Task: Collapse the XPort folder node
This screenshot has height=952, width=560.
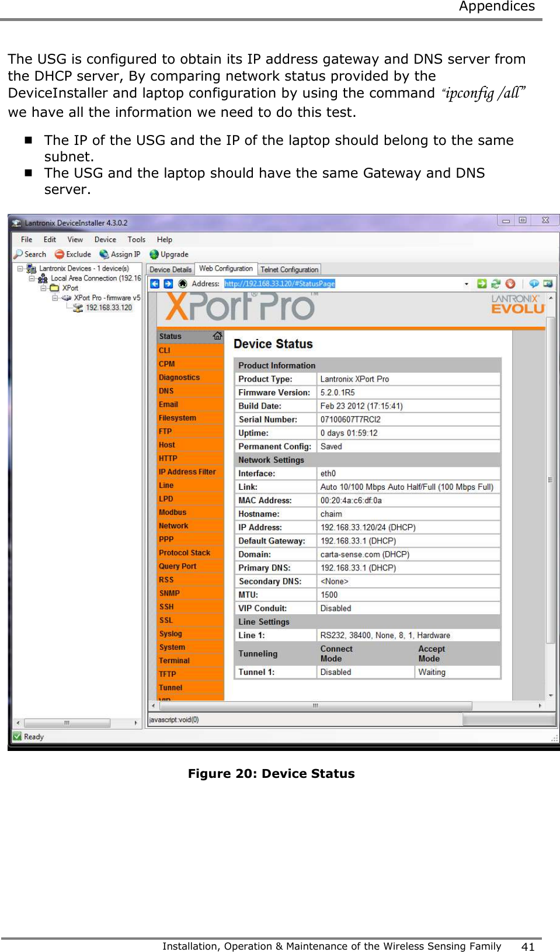Action: coord(43,288)
